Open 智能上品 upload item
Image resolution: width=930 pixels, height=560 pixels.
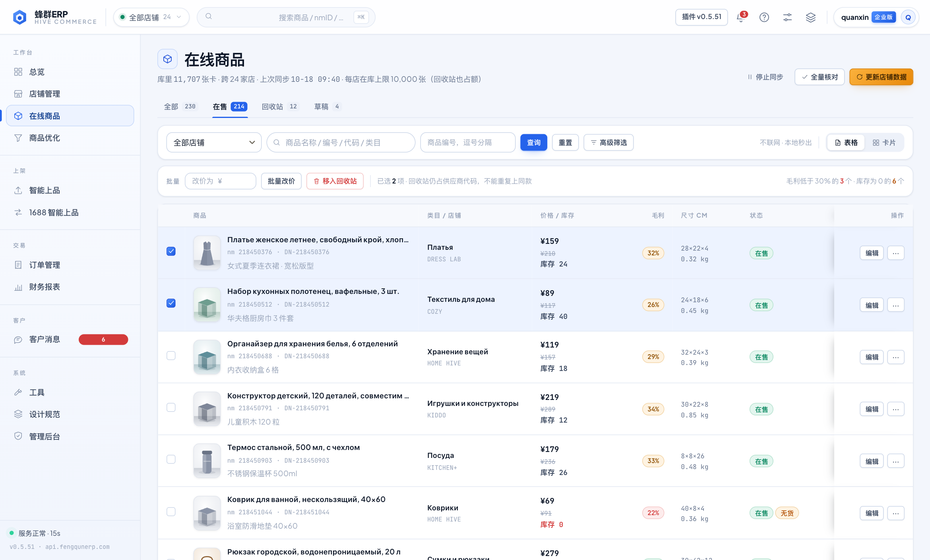(x=70, y=190)
